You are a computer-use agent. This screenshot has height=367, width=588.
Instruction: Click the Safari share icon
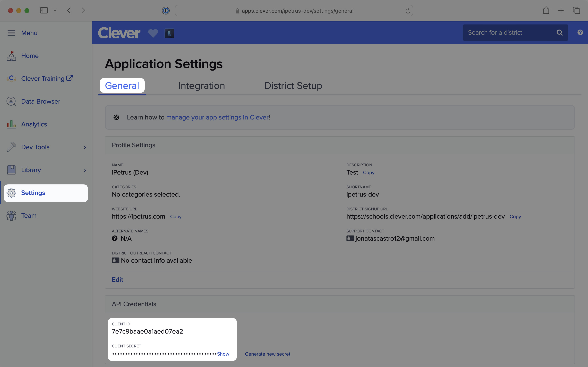[546, 10]
